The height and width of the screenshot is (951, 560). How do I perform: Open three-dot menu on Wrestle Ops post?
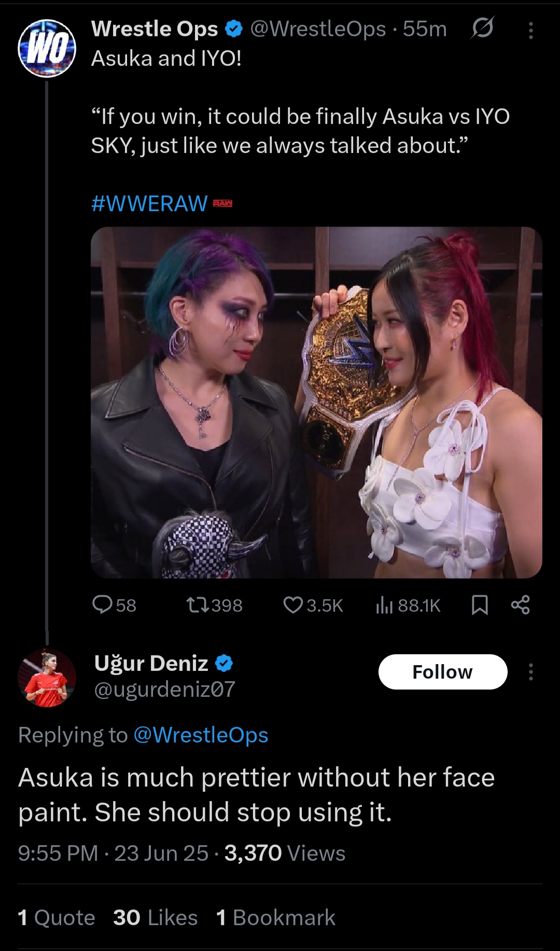(530, 31)
